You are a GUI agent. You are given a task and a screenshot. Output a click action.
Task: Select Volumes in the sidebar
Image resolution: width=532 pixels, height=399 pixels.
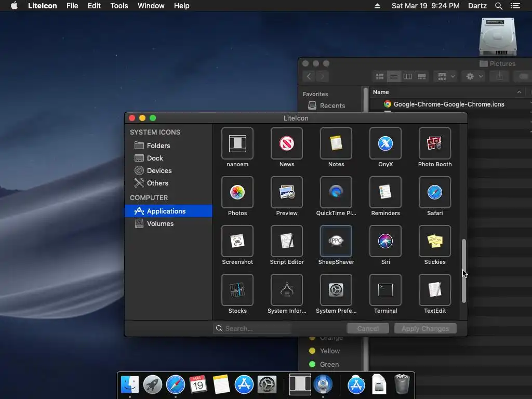[x=169, y=223]
